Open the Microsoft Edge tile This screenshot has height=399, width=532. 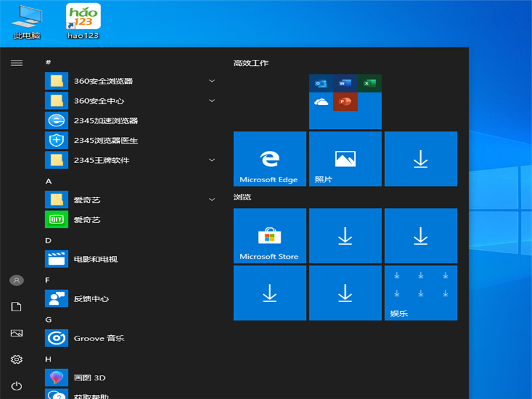tap(270, 159)
